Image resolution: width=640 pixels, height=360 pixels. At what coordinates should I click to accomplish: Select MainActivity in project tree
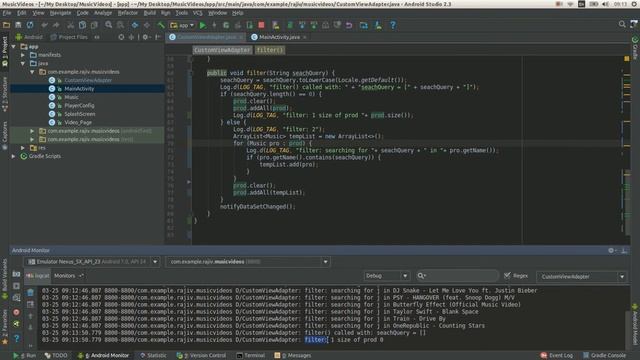click(x=79, y=89)
